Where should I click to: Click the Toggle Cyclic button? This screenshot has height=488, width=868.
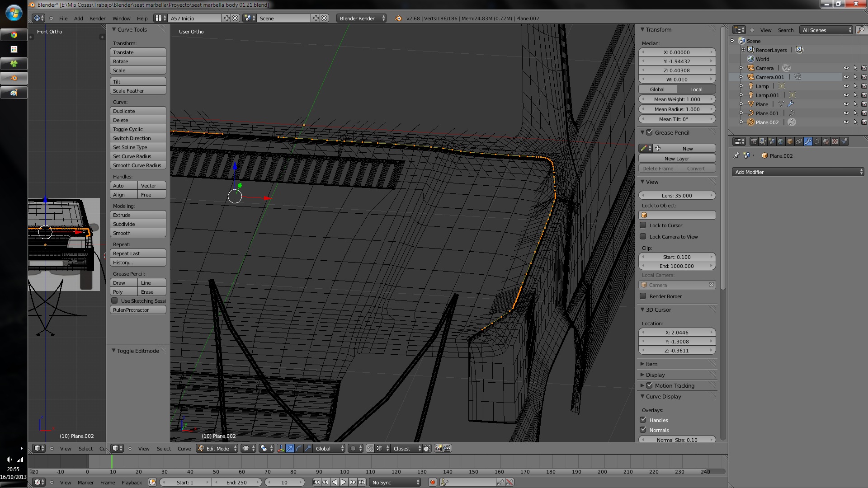(x=138, y=129)
